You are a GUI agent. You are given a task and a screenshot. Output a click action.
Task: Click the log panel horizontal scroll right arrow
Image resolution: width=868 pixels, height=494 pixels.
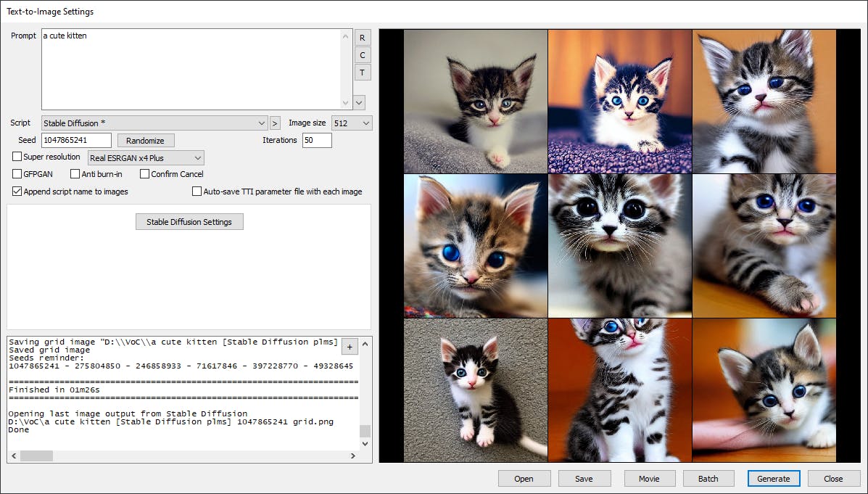pyautogui.click(x=352, y=456)
